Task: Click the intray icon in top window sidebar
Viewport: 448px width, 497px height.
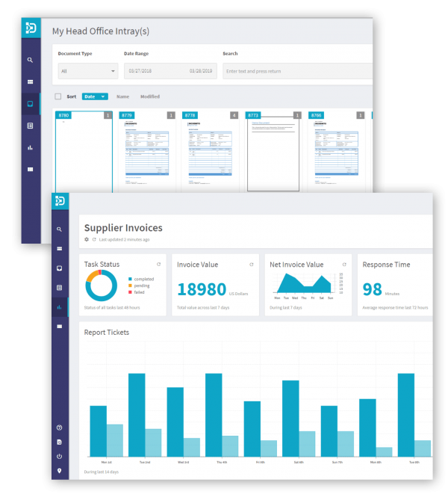Action: pyautogui.click(x=31, y=104)
